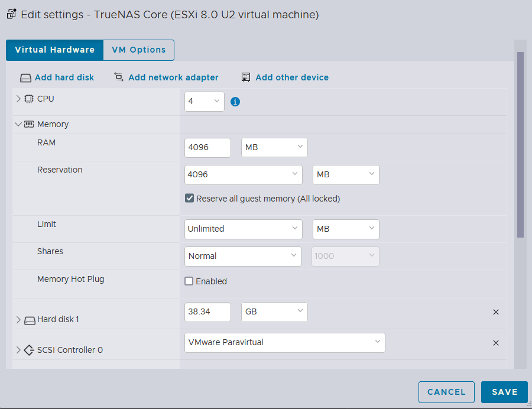532x409 pixels.
Task: Remove SCSI Controller 0 with its X
Action: click(496, 343)
